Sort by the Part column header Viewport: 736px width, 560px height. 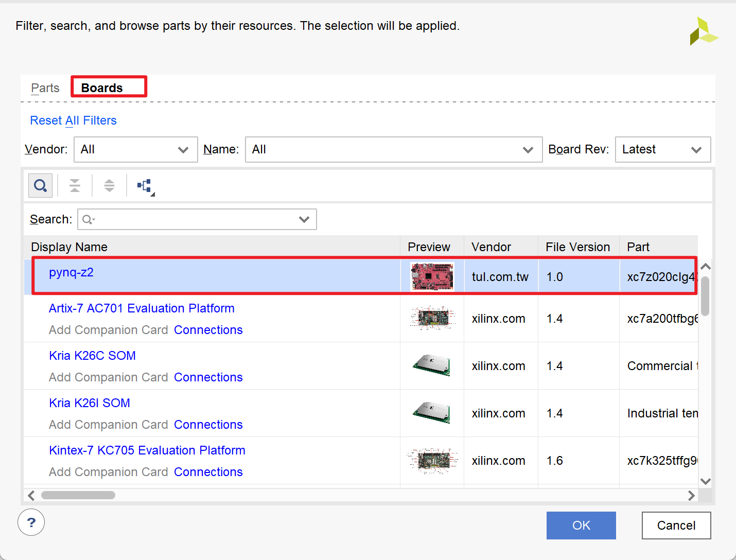pos(659,247)
